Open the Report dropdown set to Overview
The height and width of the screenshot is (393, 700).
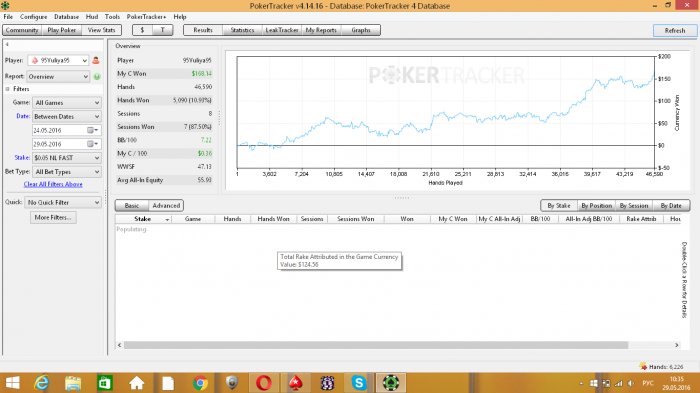(x=58, y=77)
